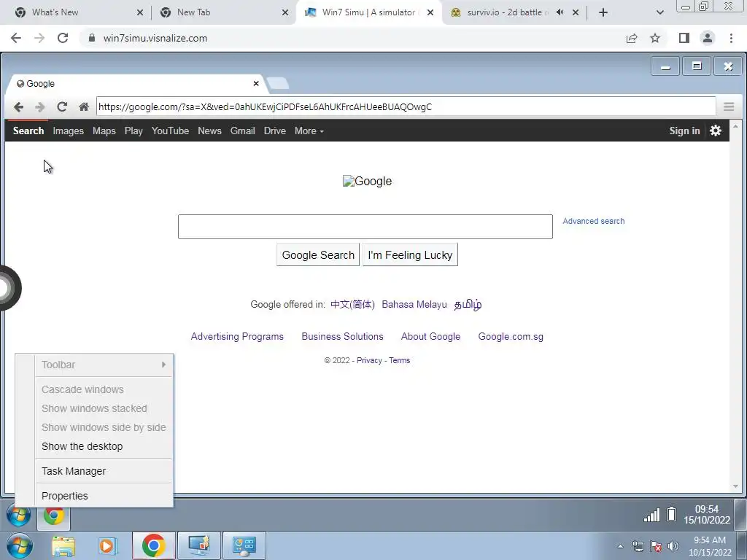The width and height of the screenshot is (747, 560).
Task: Open Google.com.sg link
Action: pyautogui.click(x=511, y=336)
